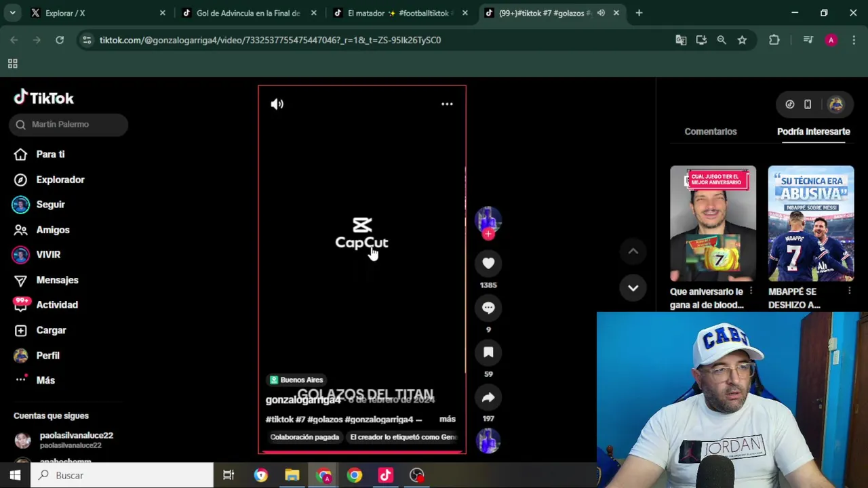This screenshot has height=488, width=868.
Task: Click the #golazos hashtag
Action: (x=325, y=419)
